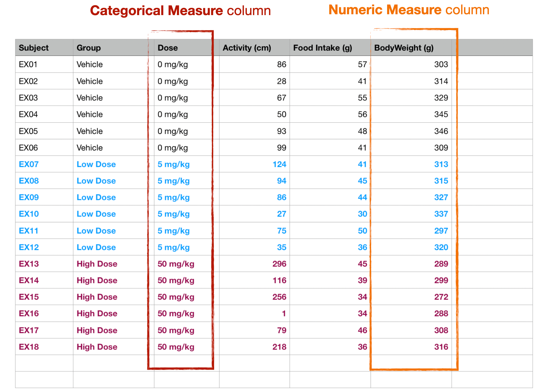This screenshot has height=392, width=545.
Task: Select activity value 93 in EX05 row
Action: (254, 131)
